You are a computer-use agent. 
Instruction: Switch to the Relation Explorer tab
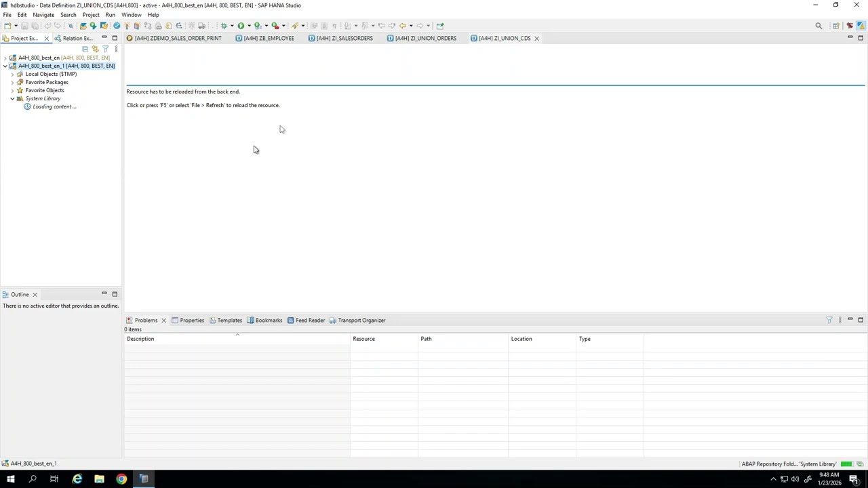[x=73, y=39]
